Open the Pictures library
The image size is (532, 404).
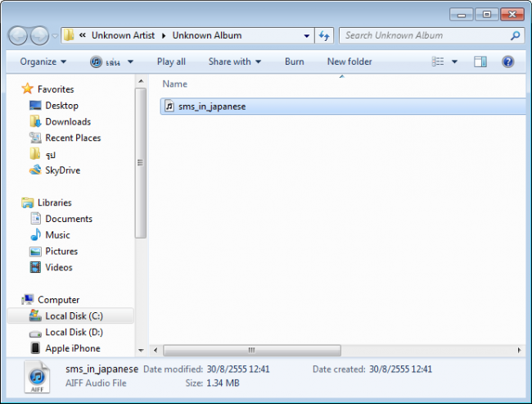pos(61,251)
